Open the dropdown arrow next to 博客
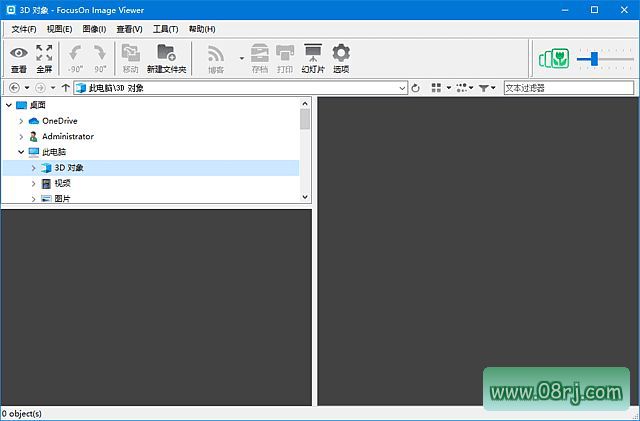The height and width of the screenshot is (421, 640). coord(242,58)
